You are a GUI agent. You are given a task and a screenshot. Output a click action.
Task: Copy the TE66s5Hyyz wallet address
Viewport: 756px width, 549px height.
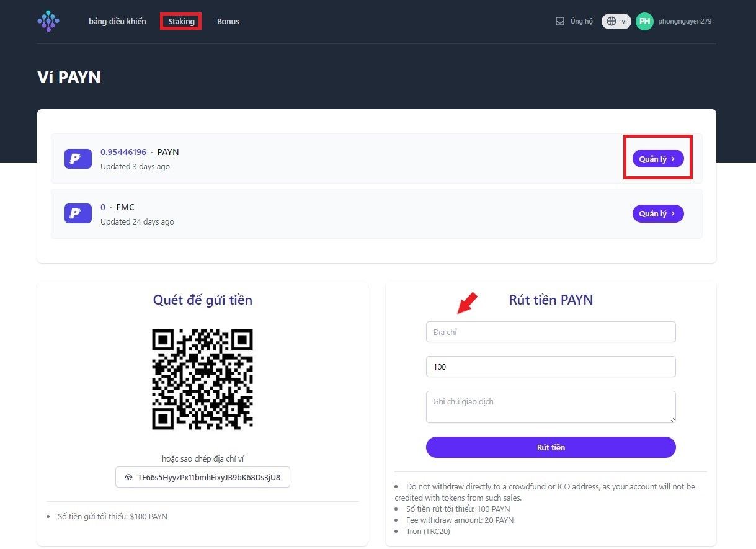pyautogui.click(x=203, y=478)
